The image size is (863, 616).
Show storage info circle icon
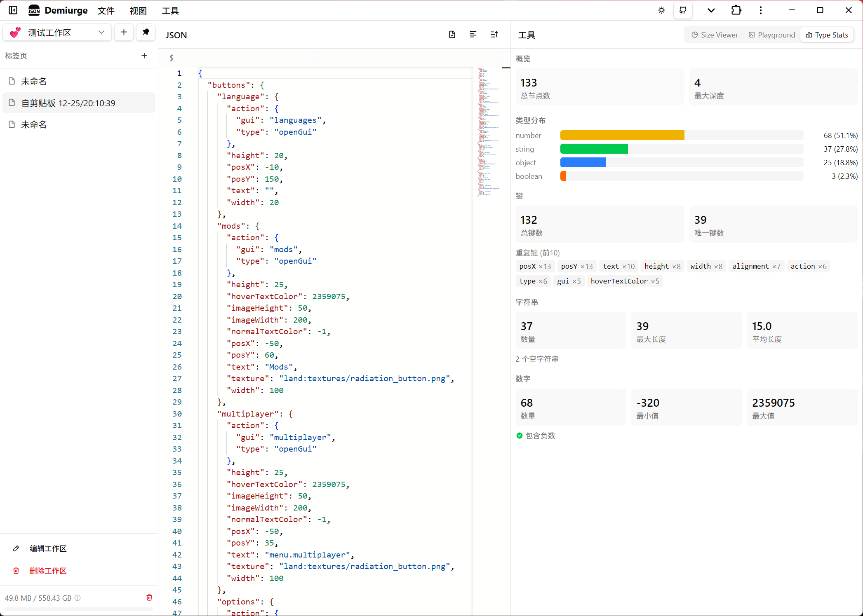point(78,598)
